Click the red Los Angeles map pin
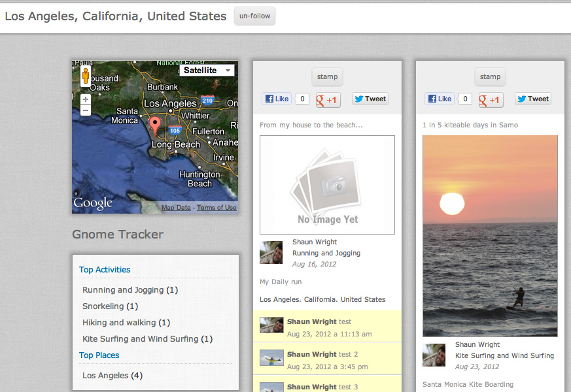571x392 pixels. coord(154,124)
